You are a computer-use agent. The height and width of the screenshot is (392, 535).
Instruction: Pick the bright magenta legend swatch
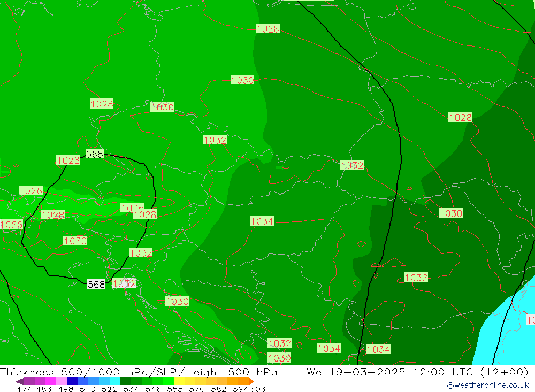pos(51,381)
